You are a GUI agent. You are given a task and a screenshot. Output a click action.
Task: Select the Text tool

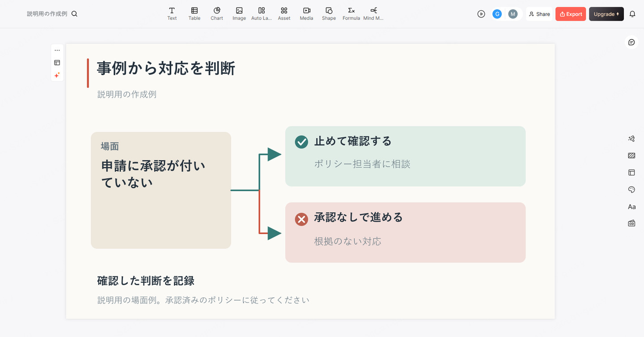click(172, 14)
